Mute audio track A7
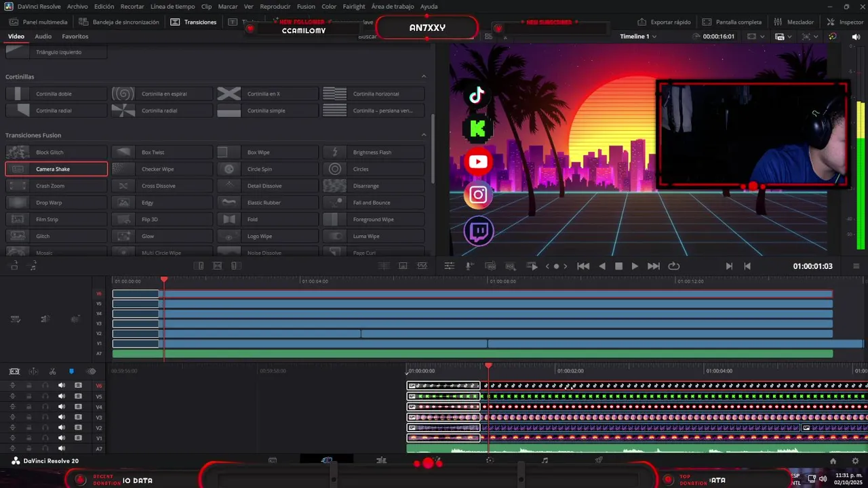 click(x=62, y=449)
